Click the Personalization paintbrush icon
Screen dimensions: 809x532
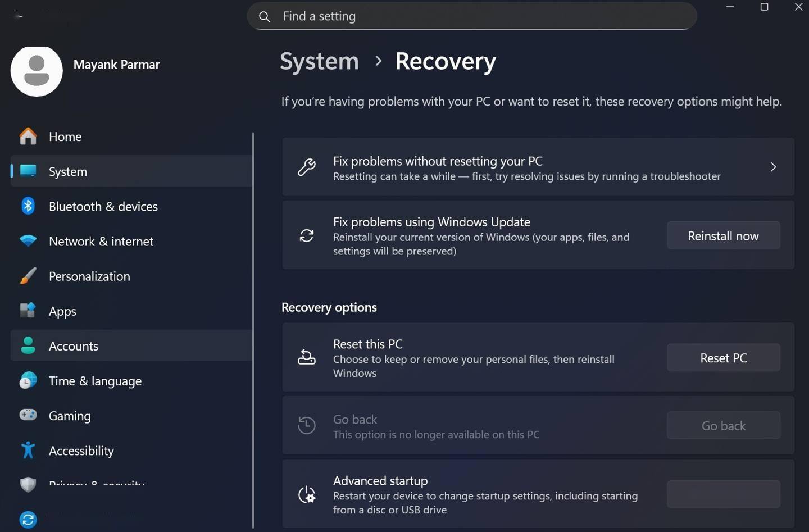point(28,276)
